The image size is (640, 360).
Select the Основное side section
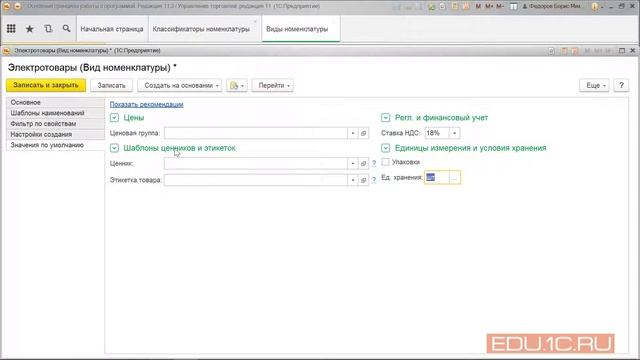56,102
